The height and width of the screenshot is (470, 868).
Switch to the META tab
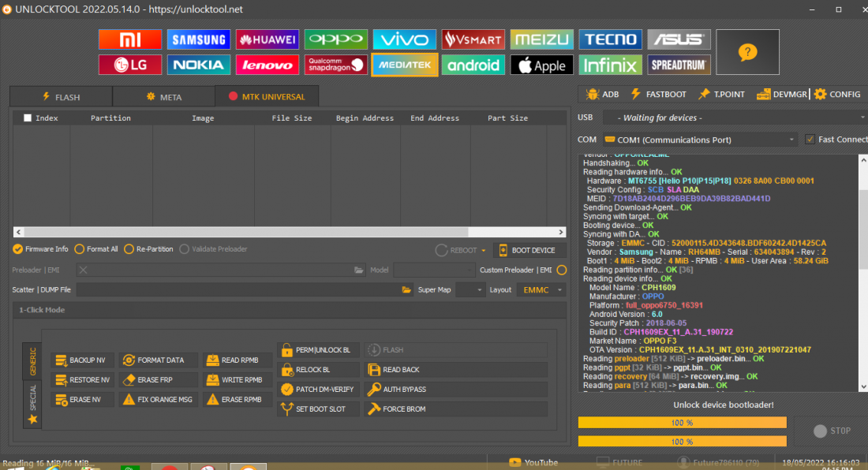(x=164, y=97)
